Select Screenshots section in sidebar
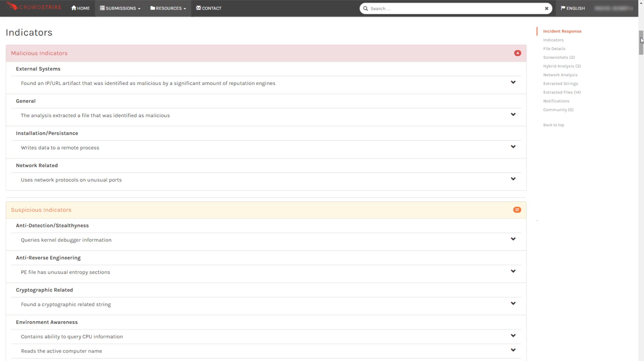 [x=559, y=57]
